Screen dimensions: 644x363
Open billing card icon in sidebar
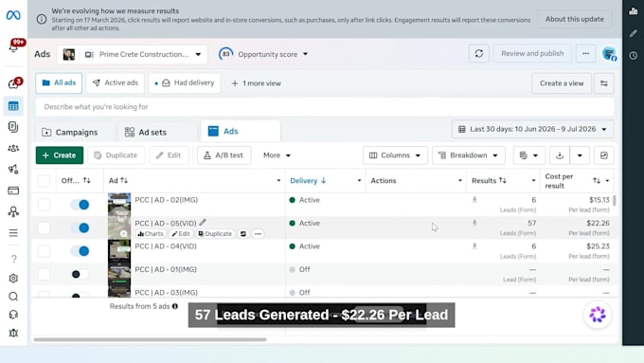click(13, 191)
